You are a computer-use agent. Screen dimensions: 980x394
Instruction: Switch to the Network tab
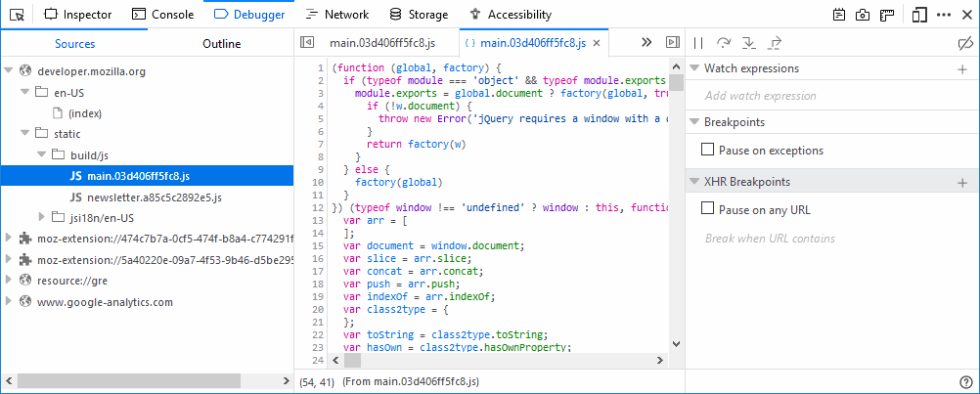click(335, 15)
